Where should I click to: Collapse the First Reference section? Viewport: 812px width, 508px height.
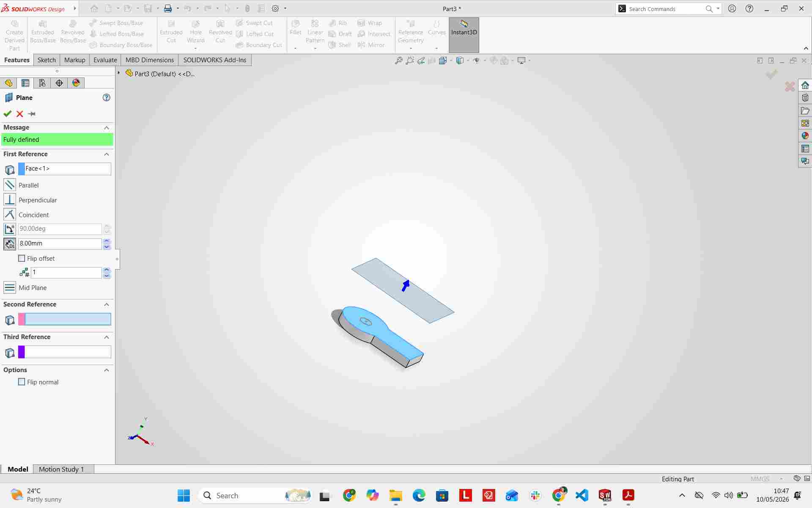(107, 154)
